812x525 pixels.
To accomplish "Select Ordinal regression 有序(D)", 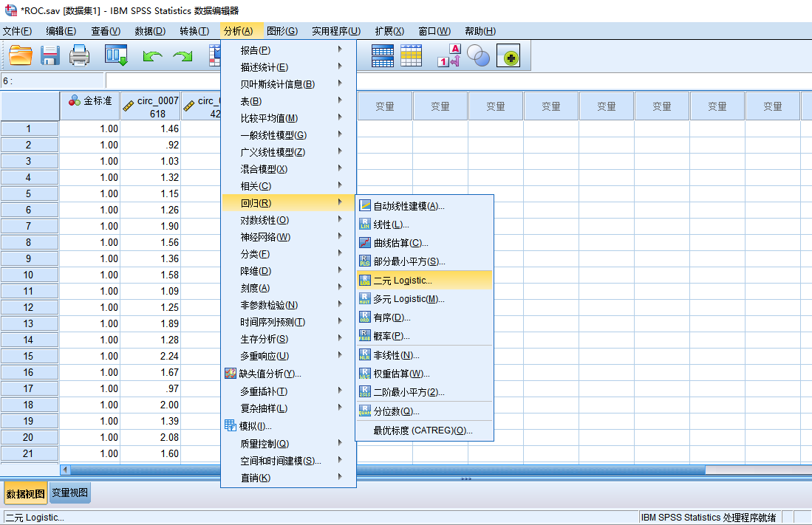I will (424, 318).
